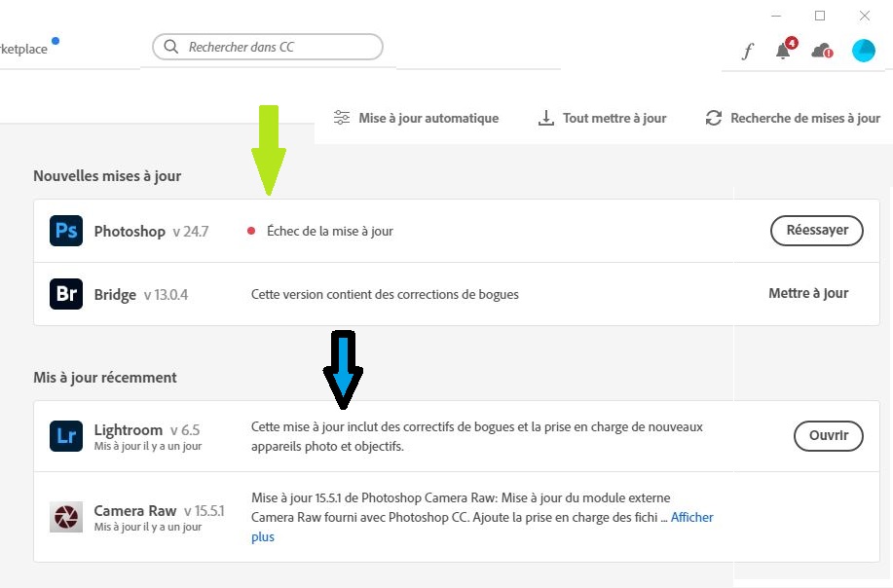The width and height of the screenshot is (893, 588).
Task: Open Mise à jour automatique settings
Action: coord(417,118)
